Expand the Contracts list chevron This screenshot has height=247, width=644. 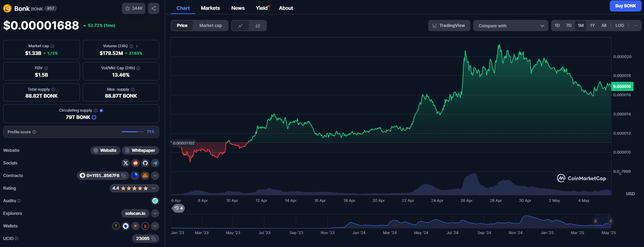coord(155,176)
